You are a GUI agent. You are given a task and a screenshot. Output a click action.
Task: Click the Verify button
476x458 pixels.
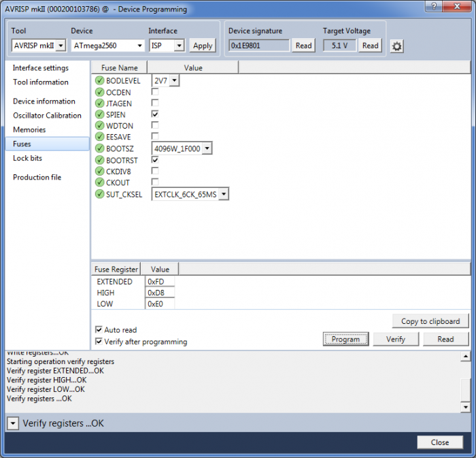pyautogui.click(x=396, y=339)
